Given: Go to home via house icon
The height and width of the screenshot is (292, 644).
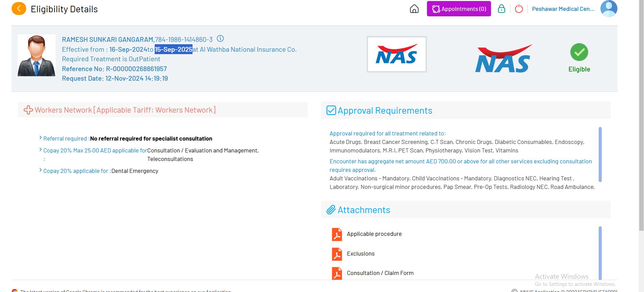Looking at the screenshot, I should 414,9.
